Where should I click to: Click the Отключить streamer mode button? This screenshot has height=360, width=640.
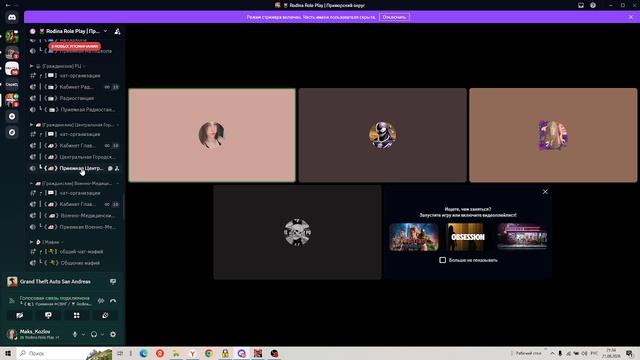(x=394, y=17)
